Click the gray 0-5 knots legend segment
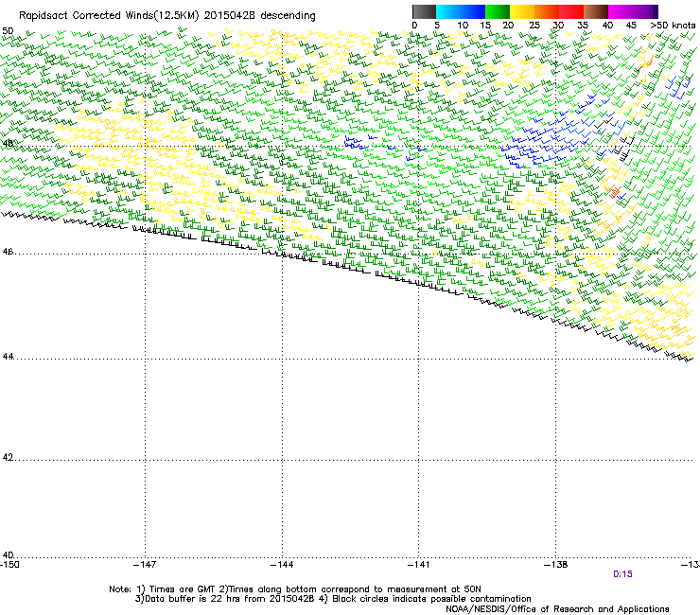Screen dimensions: 700x615 [424, 11]
